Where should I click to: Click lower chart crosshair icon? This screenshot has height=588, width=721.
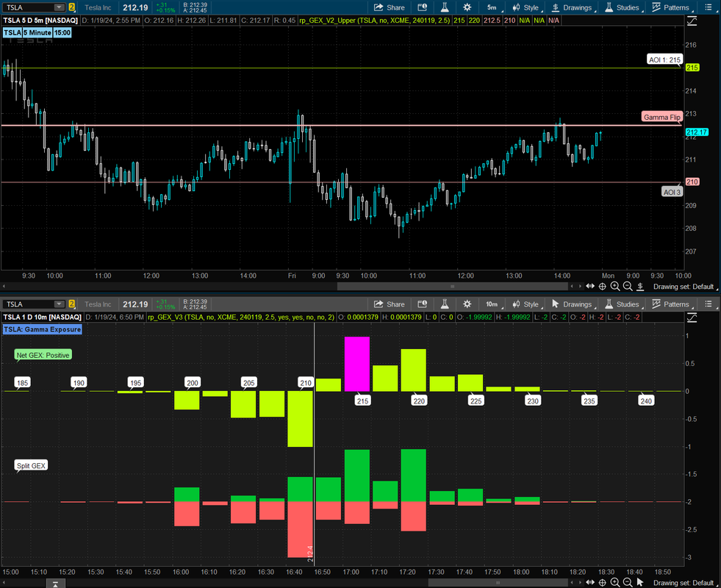(603, 582)
